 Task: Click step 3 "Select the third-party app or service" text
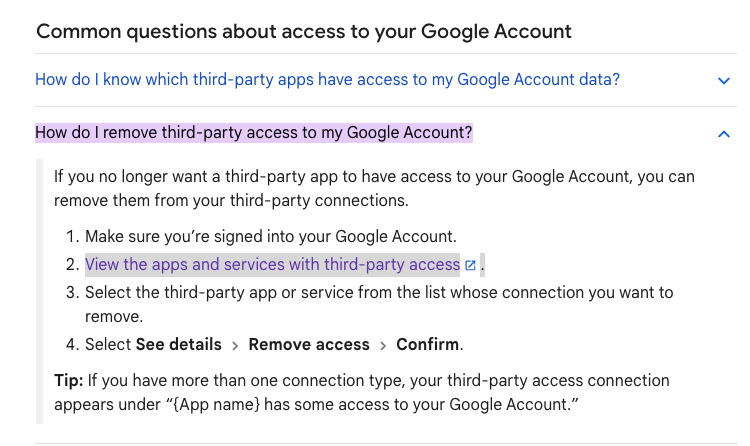tap(378, 293)
